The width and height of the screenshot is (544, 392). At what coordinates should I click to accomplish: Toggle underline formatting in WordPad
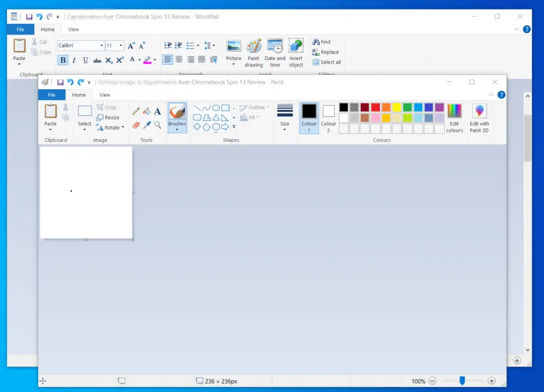point(85,59)
